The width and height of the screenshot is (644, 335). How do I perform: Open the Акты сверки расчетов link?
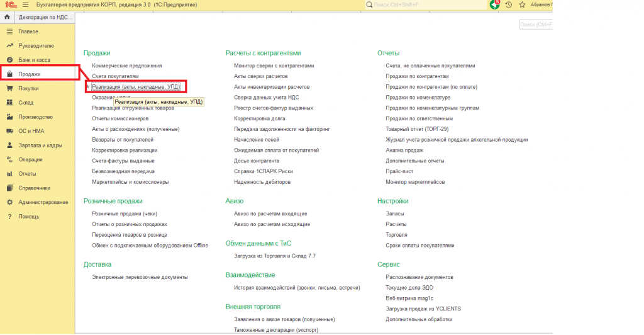[x=261, y=76]
